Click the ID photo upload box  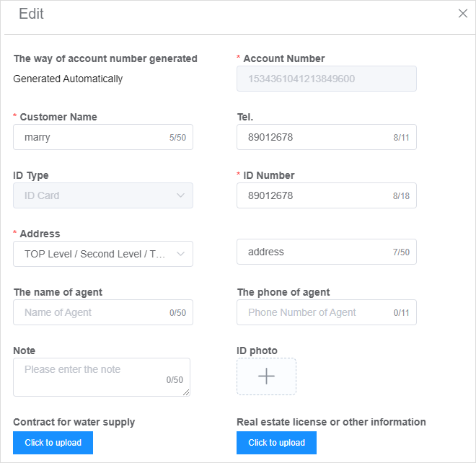(x=266, y=376)
